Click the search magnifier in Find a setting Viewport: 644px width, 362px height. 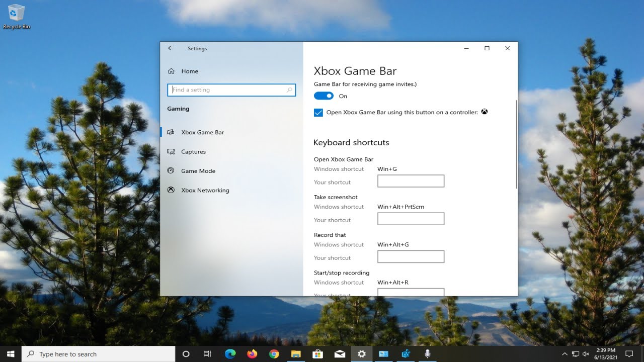pos(289,90)
